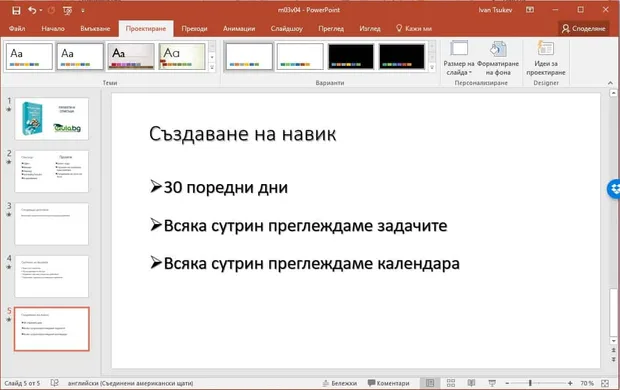Viewport: 620px width, 390px height.
Task: Select the second white variant thumbnail
Action: click(300, 57)
